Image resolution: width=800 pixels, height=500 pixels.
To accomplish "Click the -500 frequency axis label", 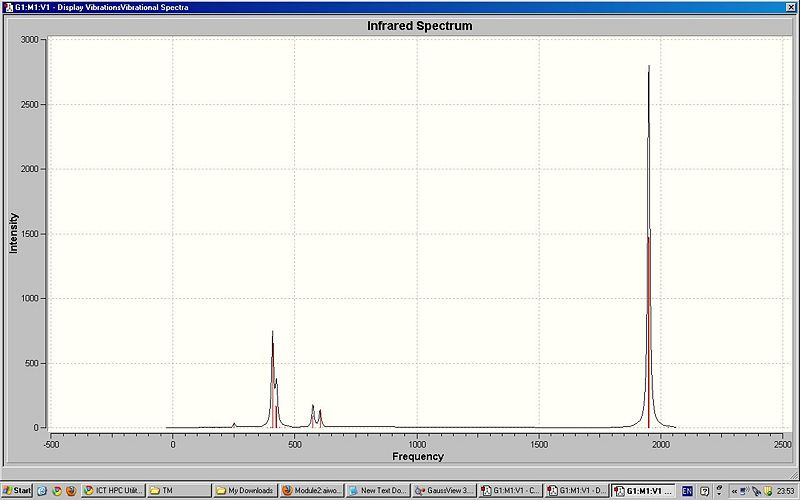I will (x=51, y=444).
